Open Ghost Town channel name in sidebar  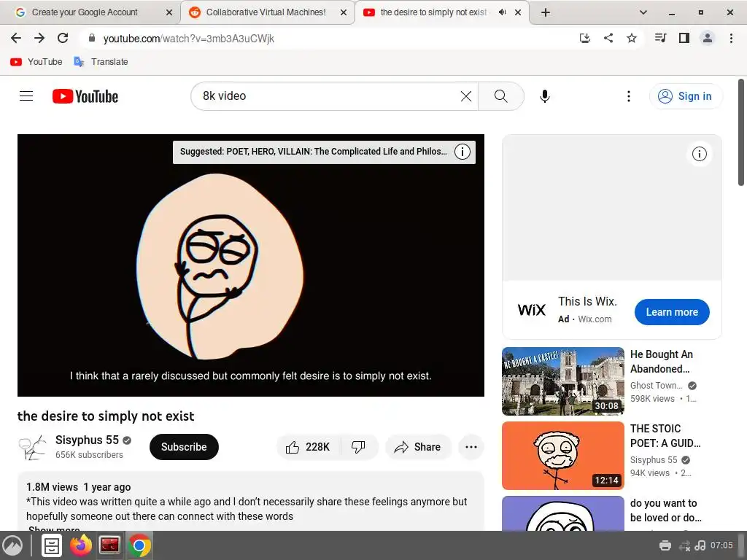coord(656,386)
